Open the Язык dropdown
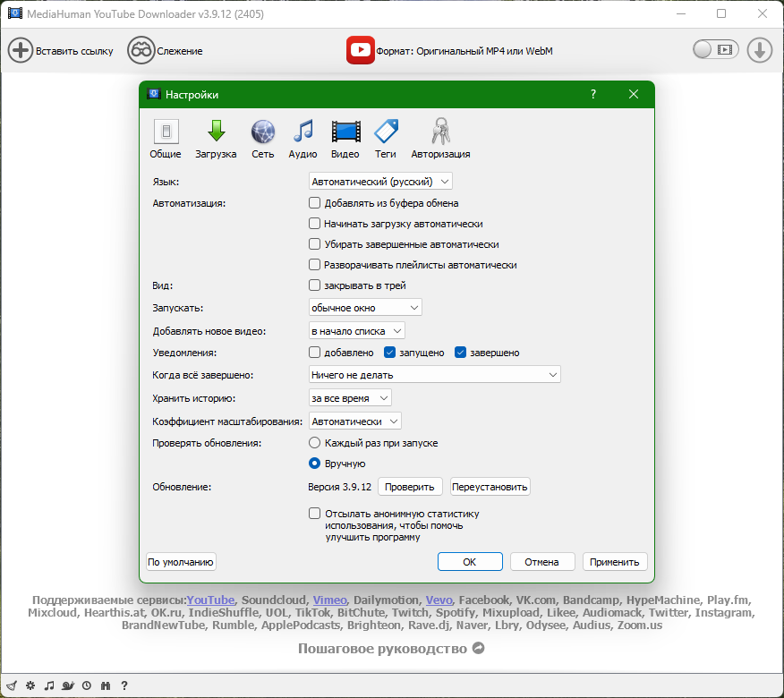 379,181
